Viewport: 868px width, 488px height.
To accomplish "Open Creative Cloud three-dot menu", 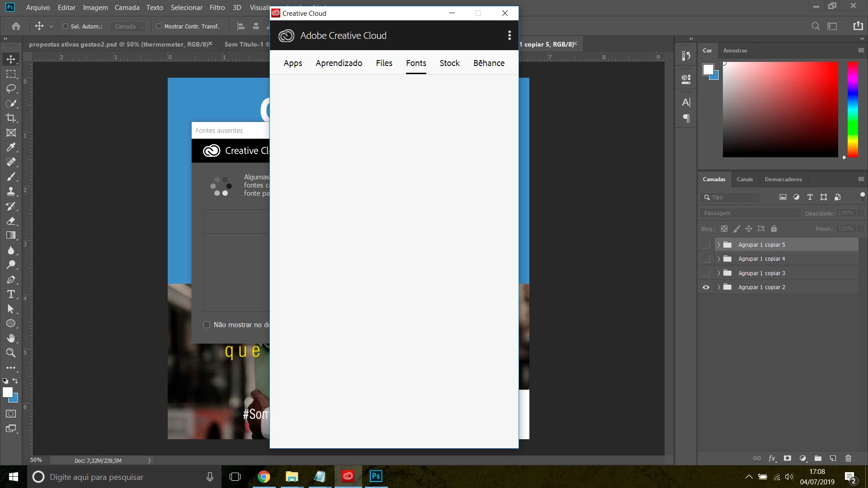I will 509,35.
